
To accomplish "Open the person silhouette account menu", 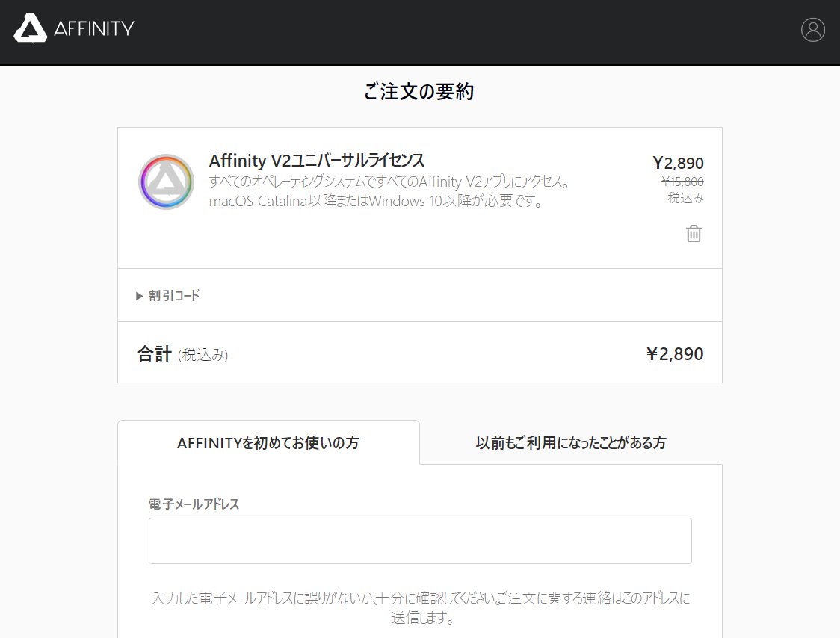I will point(813,30).
